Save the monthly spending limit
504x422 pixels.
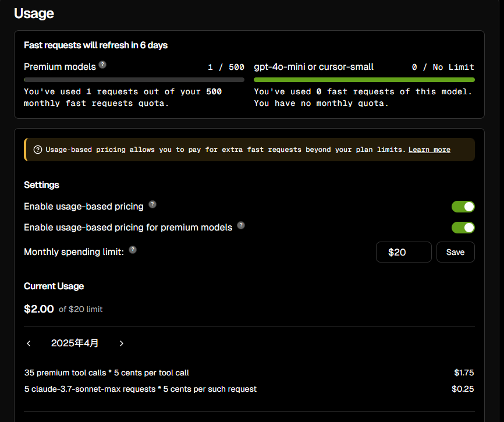[x=456, y=252]
